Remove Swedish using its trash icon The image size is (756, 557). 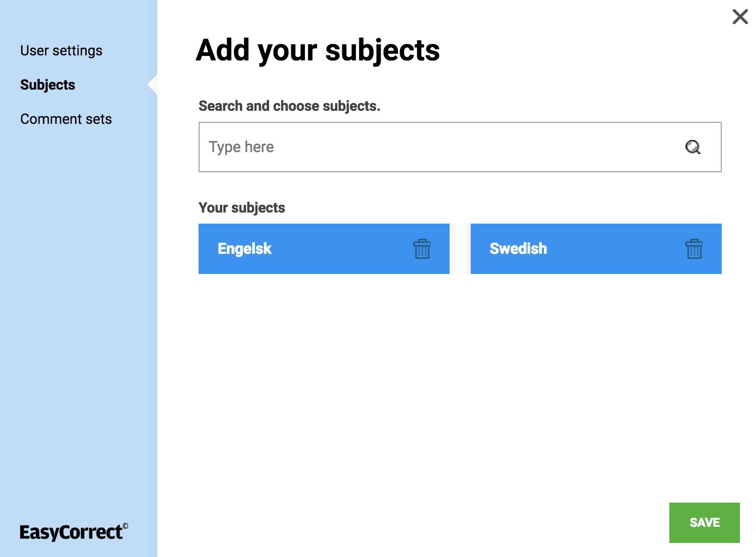694,249
